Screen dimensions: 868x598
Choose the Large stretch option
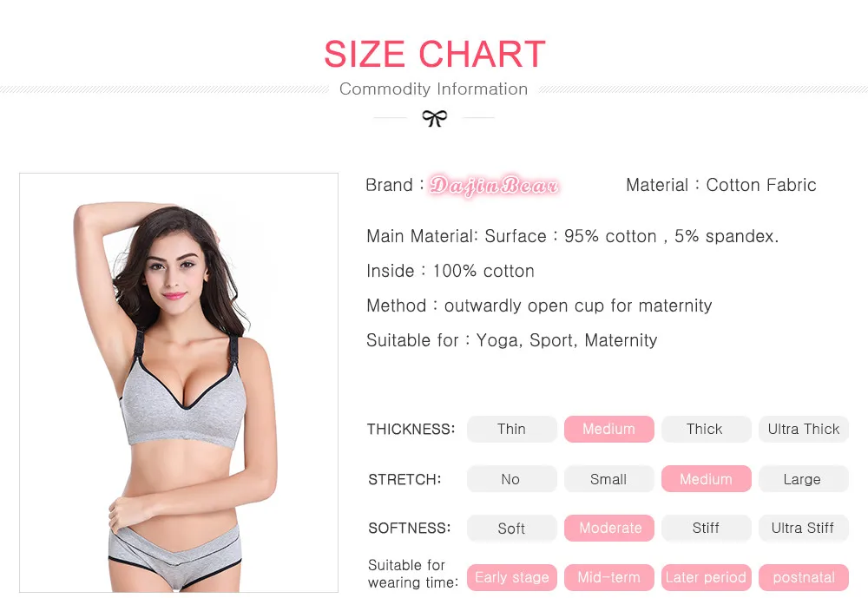[x=803, y=479]
